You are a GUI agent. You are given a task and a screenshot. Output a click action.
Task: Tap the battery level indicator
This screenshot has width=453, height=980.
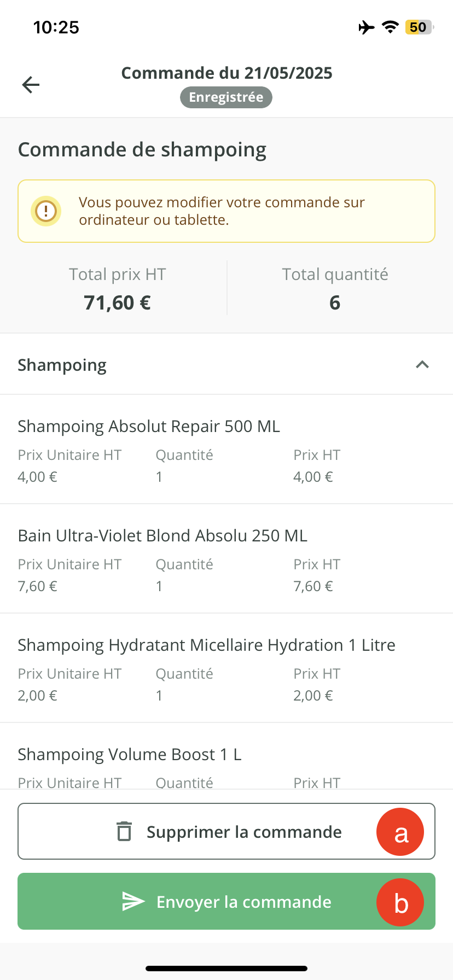pos(419,27)
